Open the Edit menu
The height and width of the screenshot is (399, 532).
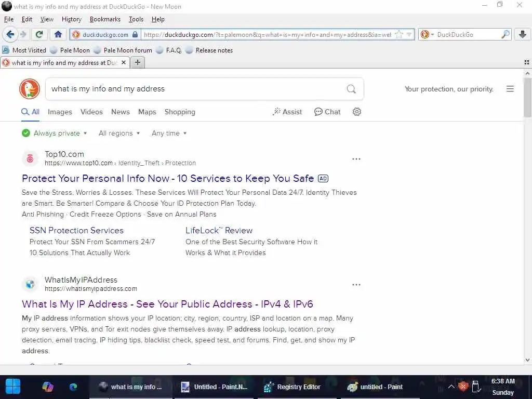pos(27,19)
